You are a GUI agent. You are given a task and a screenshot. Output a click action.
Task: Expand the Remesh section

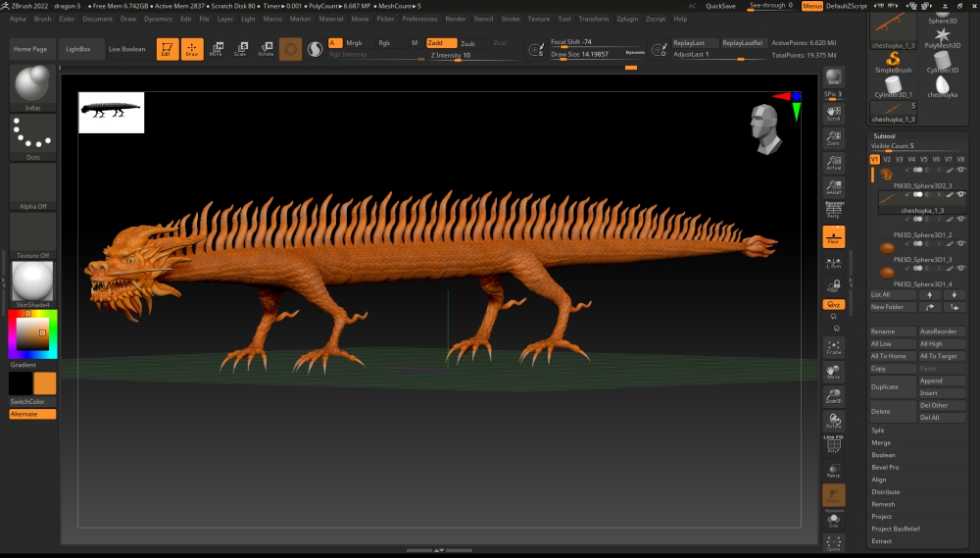[x=884, y=504]
